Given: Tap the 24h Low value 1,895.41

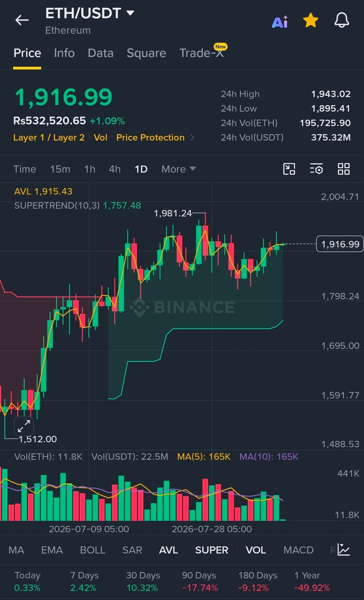Looking at the screenshot, I should tap(331, 108).
